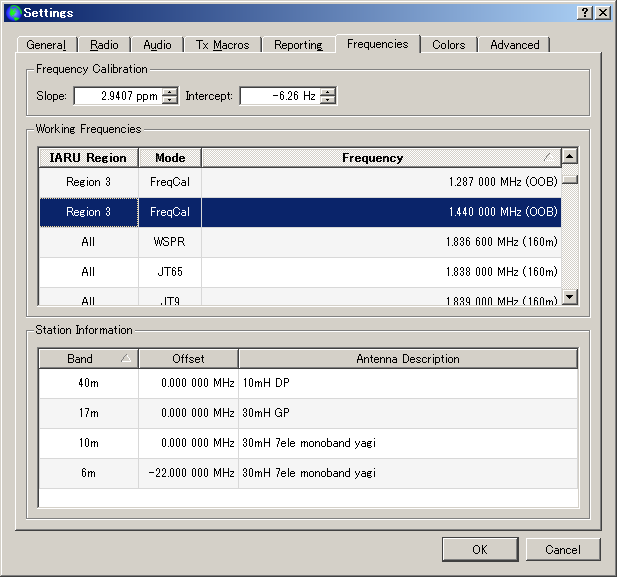The image size is (617, 577).
Task: Select the 6m band cell
Action: (89, 473)
